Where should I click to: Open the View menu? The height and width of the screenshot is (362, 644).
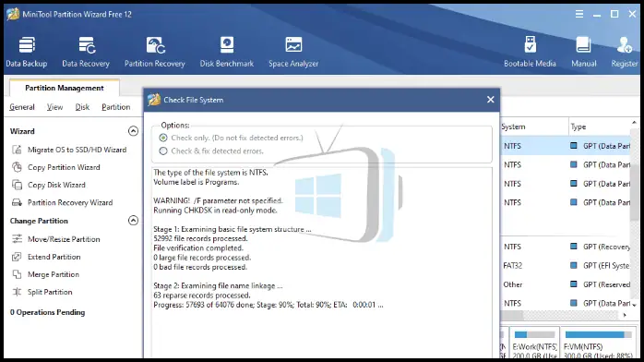(54, 107)
